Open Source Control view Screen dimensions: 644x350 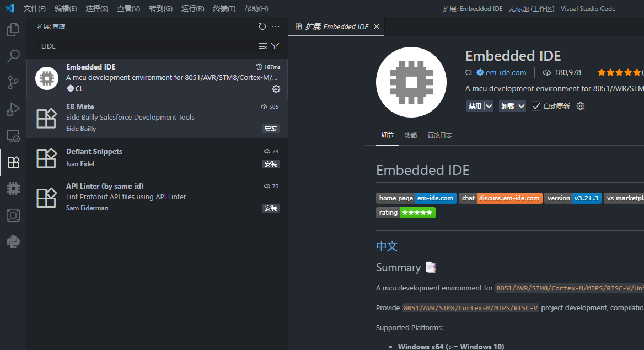pos(13,83)
